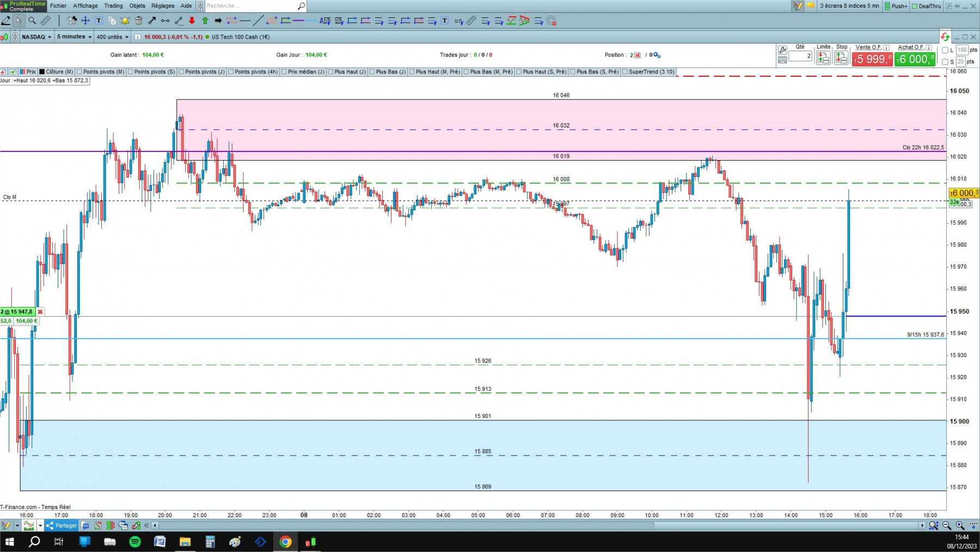The width and height of the screenshot is (980, 552).
Task: Select the arrow cursor tool
Action: [x=19, y=21]
